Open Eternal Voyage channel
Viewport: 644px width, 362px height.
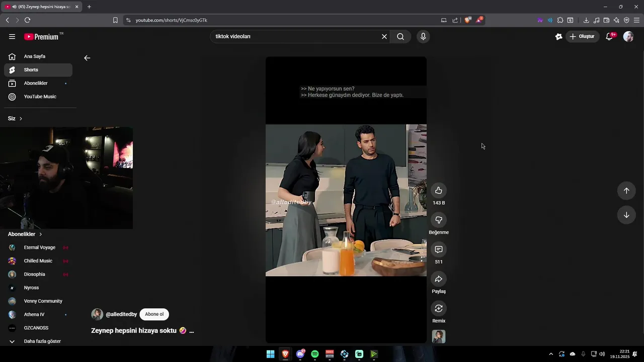click(x=38, y=247)
